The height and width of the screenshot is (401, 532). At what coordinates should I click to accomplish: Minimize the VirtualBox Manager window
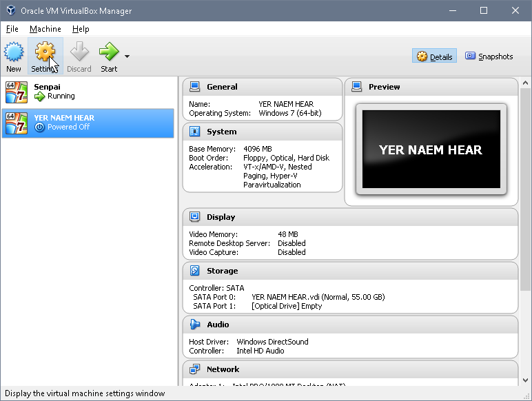[x=453, y=10]
